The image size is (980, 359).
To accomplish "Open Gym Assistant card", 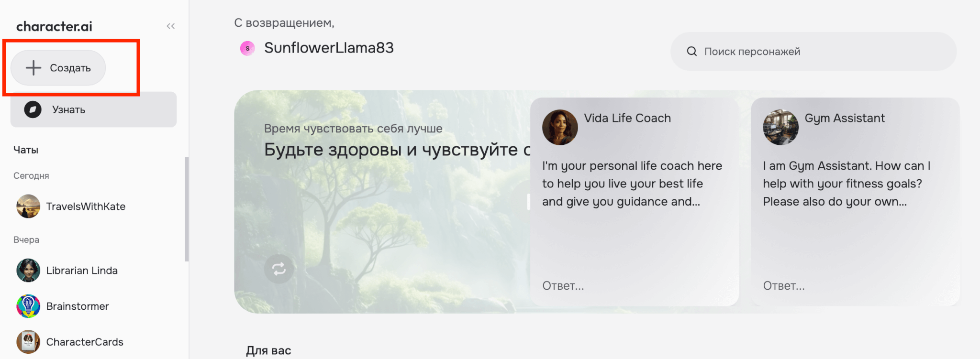I will tap(856, 202).
